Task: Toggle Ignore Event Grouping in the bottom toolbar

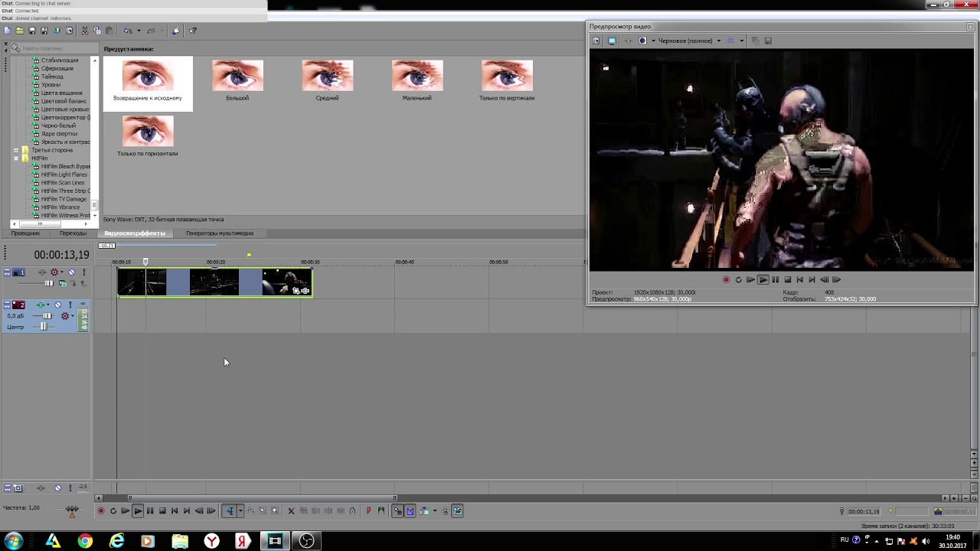Action: point(458,511)
